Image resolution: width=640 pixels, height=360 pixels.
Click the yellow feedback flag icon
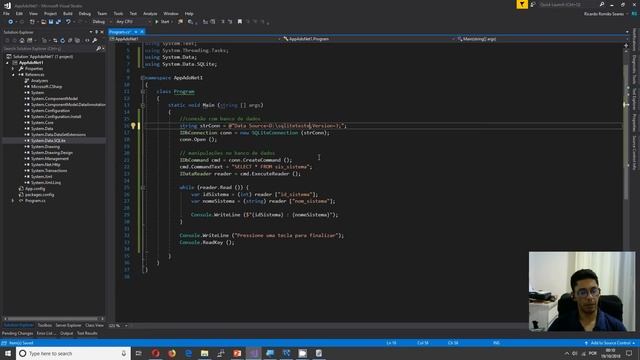coord(522,4)
